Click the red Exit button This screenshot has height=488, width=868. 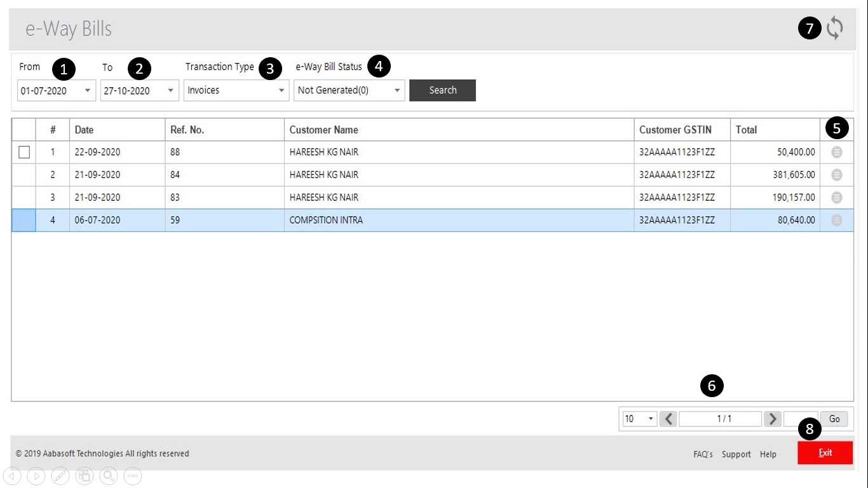pos(825,453)
